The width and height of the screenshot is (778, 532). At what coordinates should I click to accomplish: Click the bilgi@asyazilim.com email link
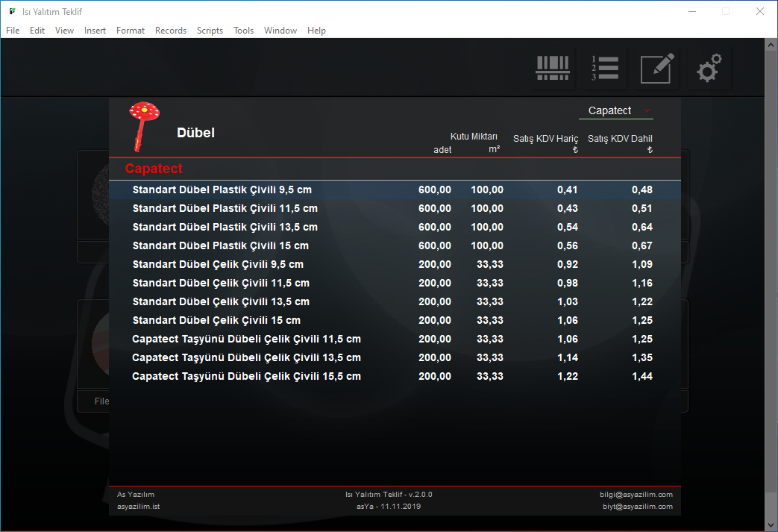click(x=636, y=494)
